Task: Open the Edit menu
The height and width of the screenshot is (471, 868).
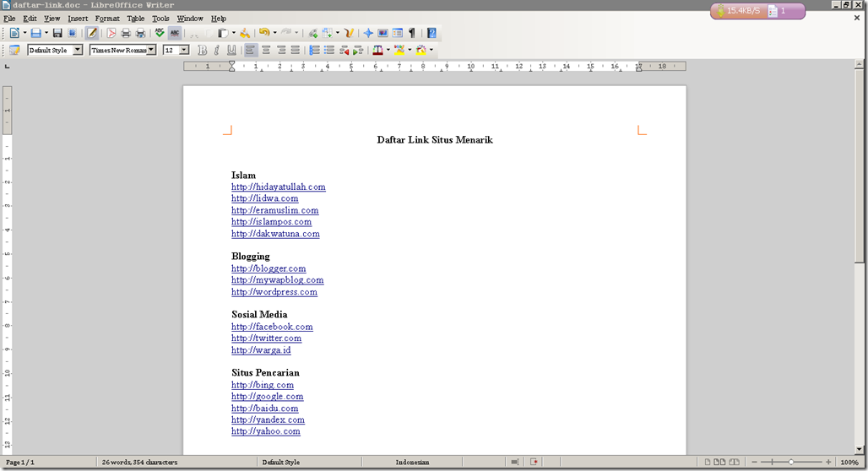Action: [x=30, y=19]
